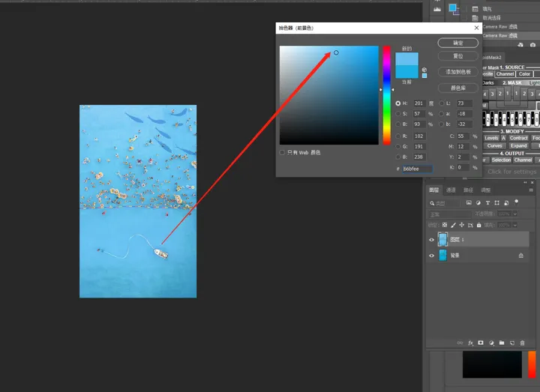This screenshot has height=392, width=540.
Task: Lock image pixels brush icon
Action: 453,225
